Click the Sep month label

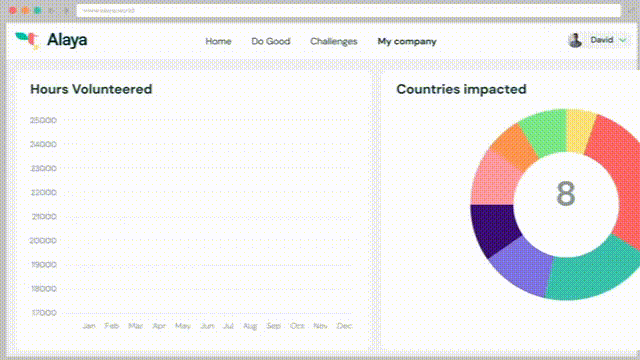tap(273, 326)
